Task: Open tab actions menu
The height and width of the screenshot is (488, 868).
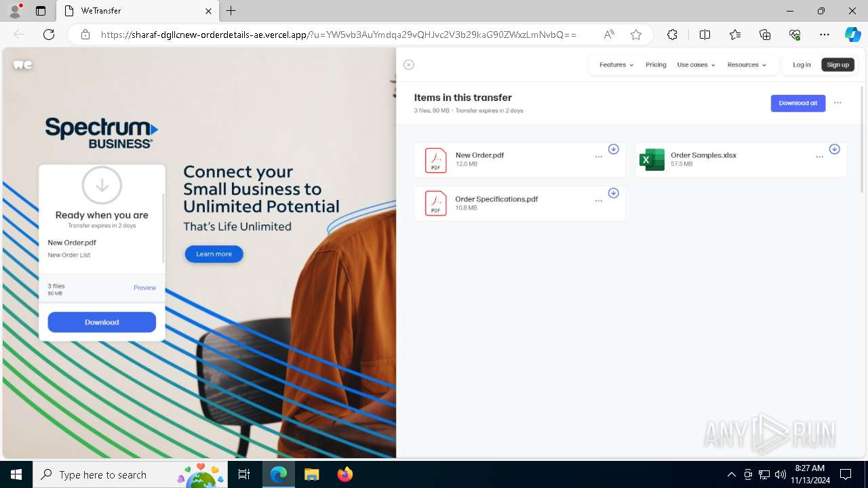Action: pos(41,11)
